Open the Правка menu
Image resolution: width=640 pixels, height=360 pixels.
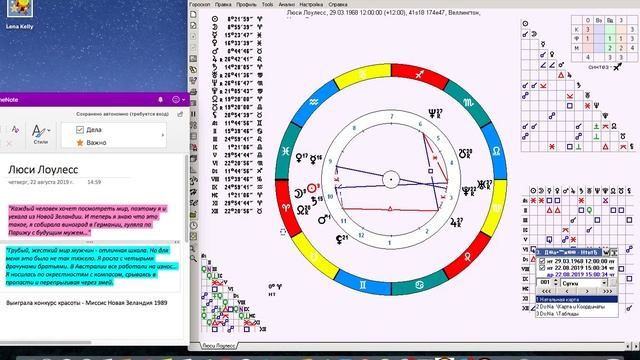223,4
